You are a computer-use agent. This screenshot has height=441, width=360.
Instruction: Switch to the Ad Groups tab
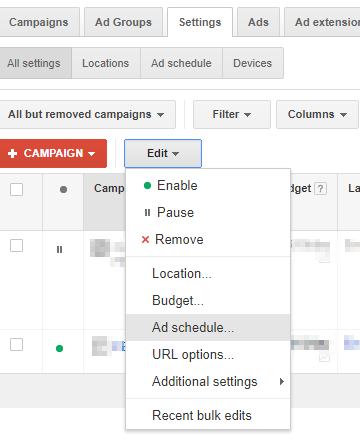click(123, 22)
